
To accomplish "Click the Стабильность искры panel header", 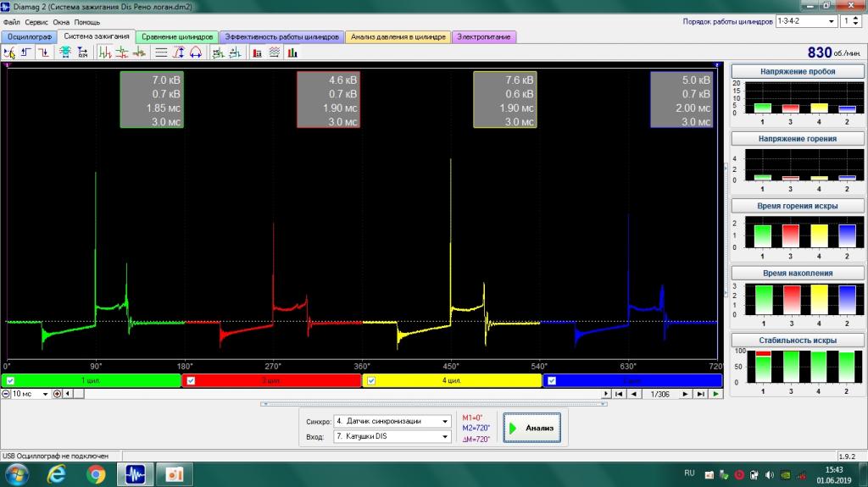I will click(798, 340).
